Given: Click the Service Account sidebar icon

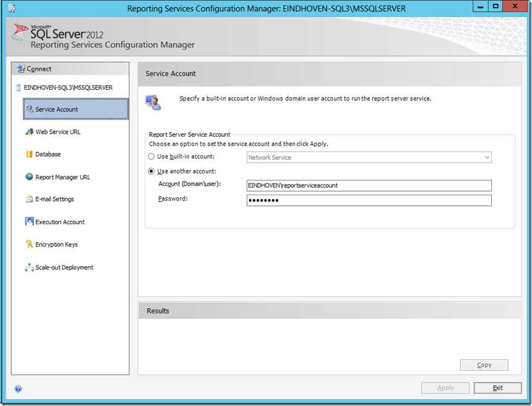Looking at the screenshot, I should tap(30, 109).
